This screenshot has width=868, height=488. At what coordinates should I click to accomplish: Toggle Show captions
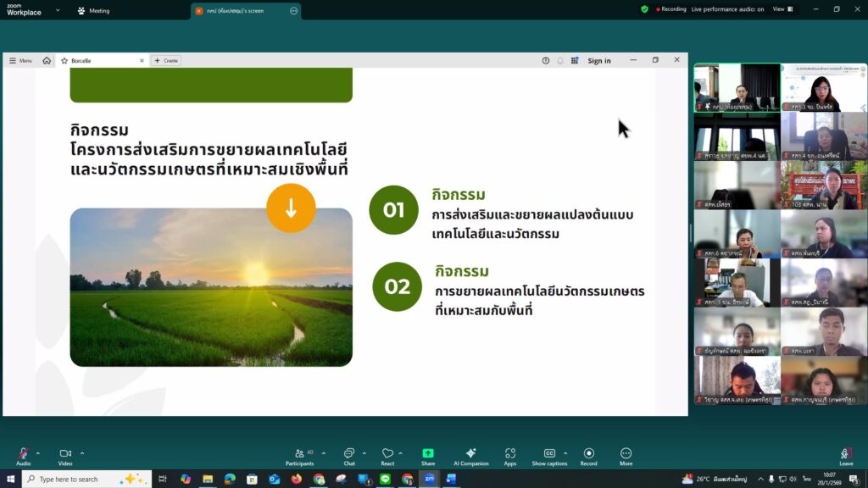pyautogui.click(x=549, y=454)
